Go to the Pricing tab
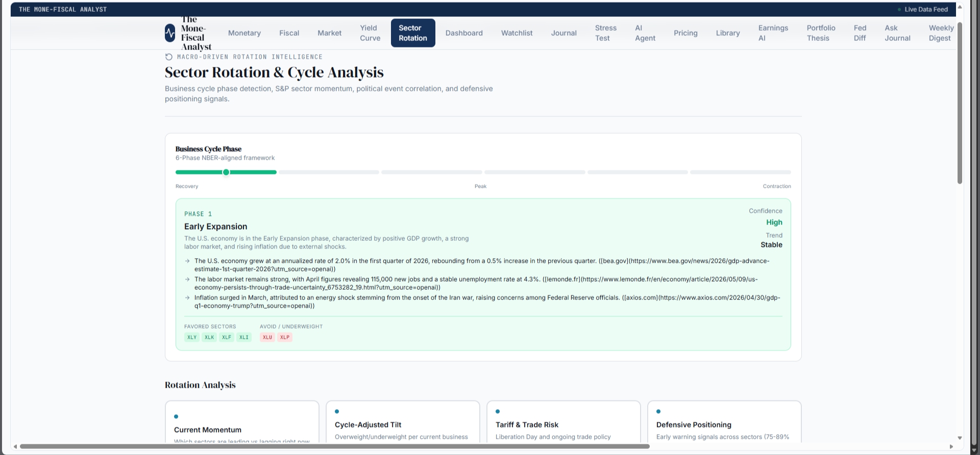 click(685, 33)
